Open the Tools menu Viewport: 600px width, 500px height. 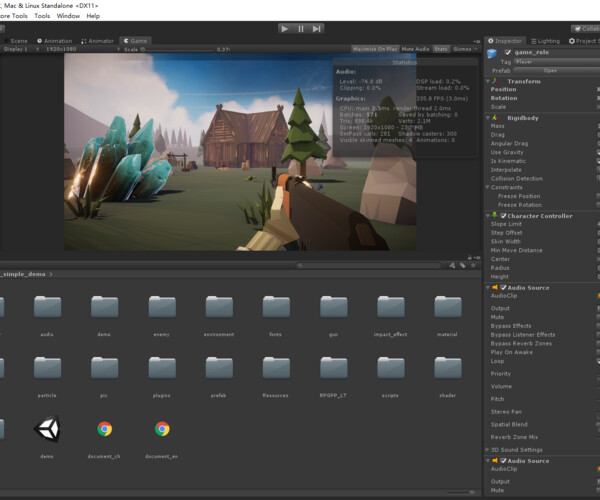tap(42, 16)
